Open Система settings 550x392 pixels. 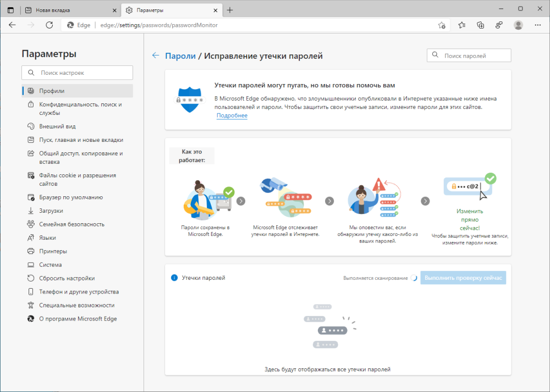77,264
